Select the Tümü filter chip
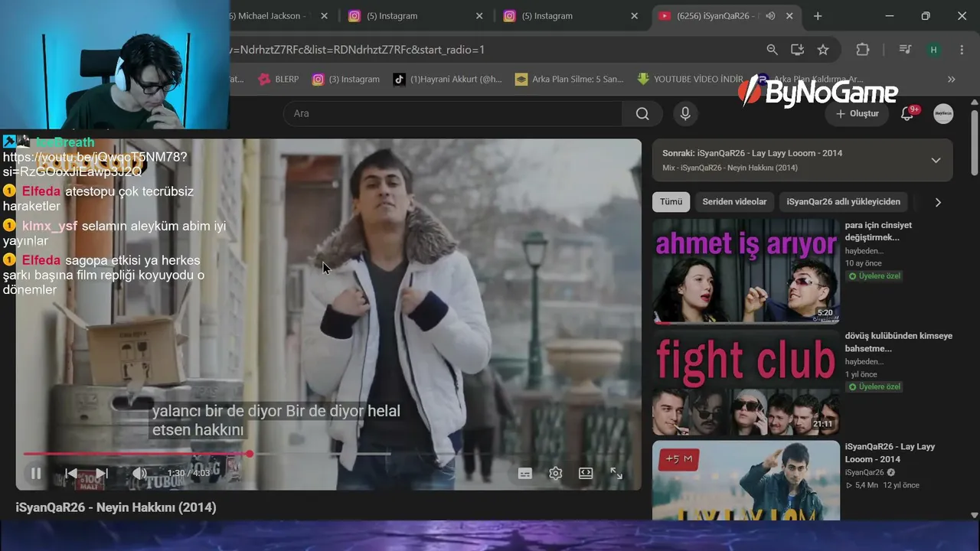This screenshot has width=980, height=551. click(671, 202)
